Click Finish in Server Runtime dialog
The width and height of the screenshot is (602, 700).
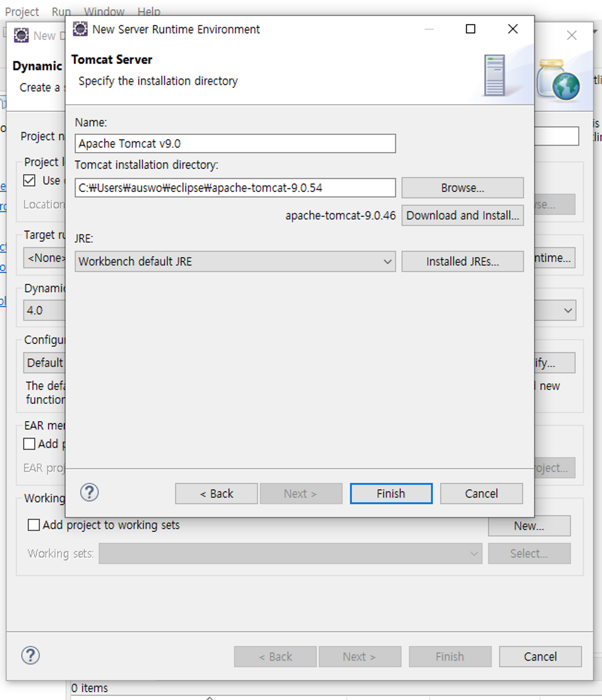click(391, 493)
